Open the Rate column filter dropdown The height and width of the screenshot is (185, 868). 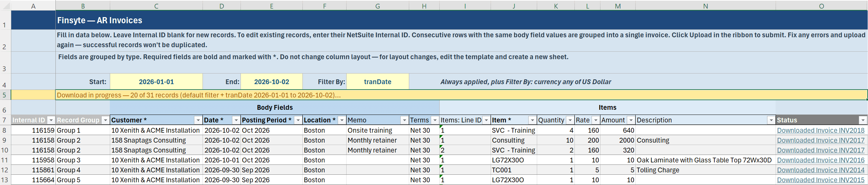coord(596,120)
